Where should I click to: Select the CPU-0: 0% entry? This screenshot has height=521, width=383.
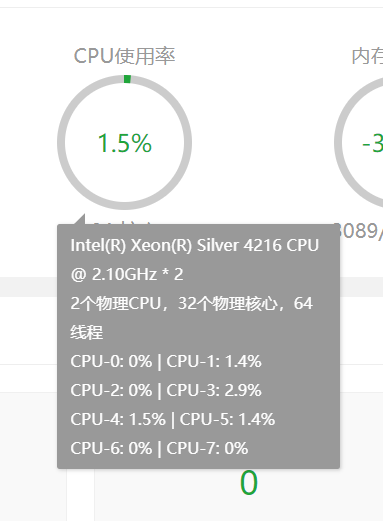pyautogui.click(x=111, y=362)
